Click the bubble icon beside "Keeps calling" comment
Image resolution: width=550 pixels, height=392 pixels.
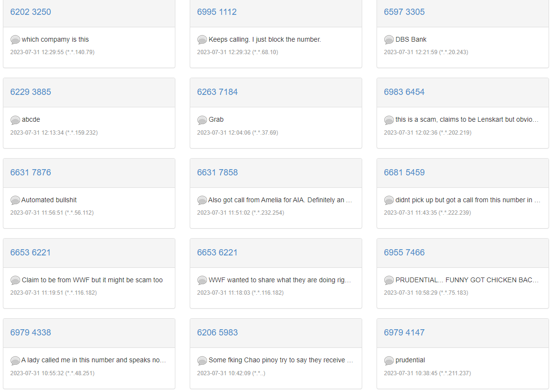(x=202, y=40)
